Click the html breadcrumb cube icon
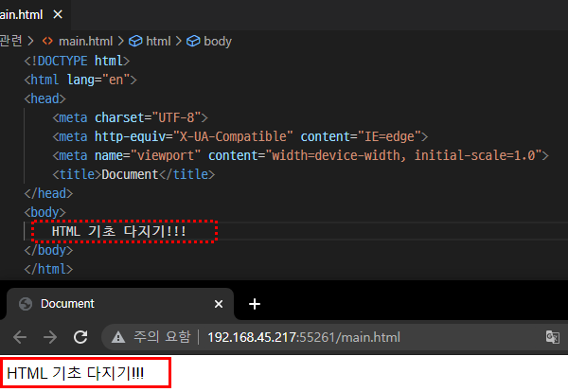Screen dimensions: 568x392 pos(135,42)
